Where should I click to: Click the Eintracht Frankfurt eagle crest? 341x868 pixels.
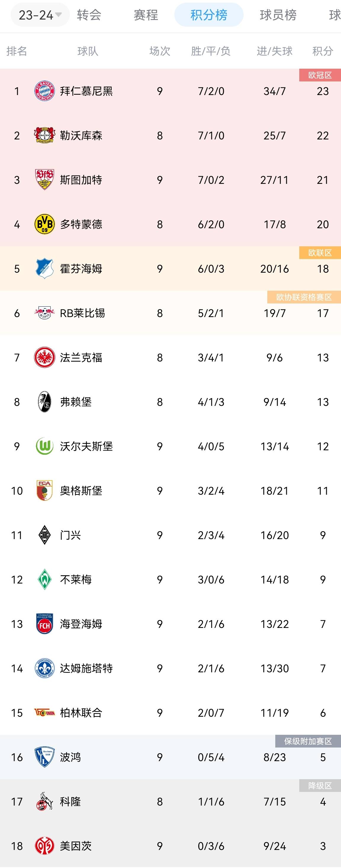pos(44,358)
